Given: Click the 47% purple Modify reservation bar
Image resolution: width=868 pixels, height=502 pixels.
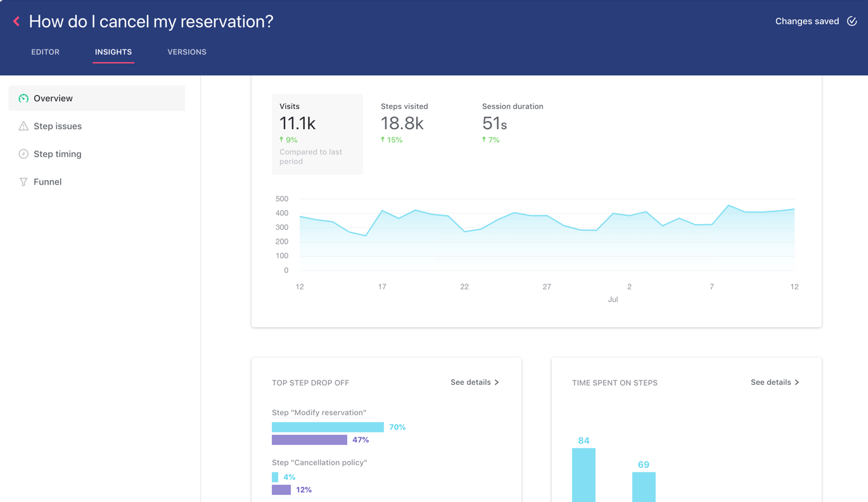Looking at the screenshot, I should (309, 440).
